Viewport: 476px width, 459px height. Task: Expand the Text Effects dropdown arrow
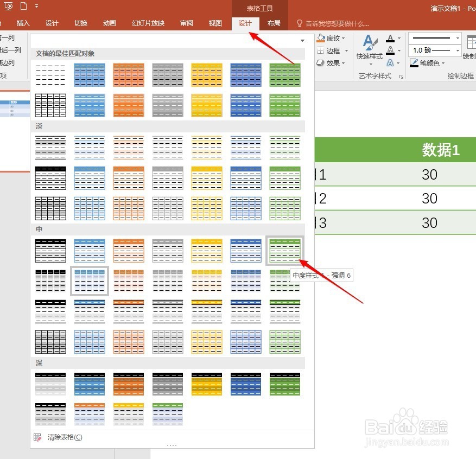[398, 63]
